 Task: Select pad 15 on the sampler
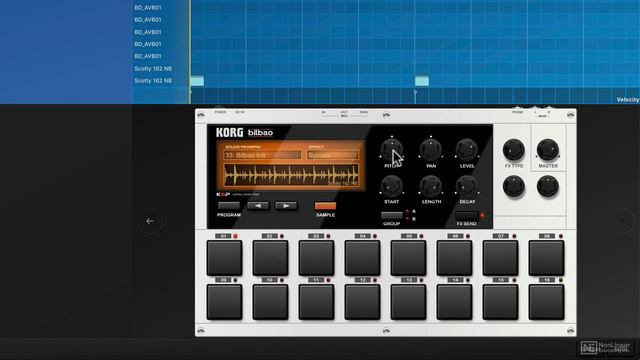(500, 302)
